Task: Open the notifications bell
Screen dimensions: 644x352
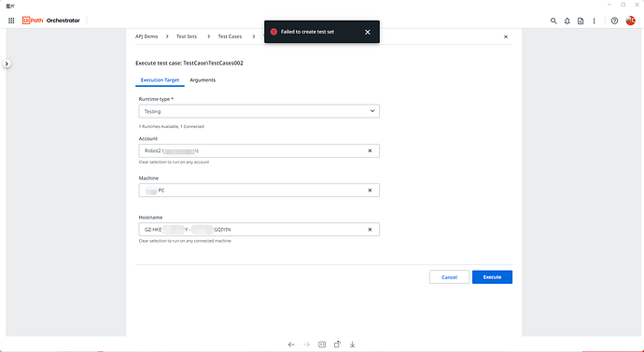Action: click(567, 21)
